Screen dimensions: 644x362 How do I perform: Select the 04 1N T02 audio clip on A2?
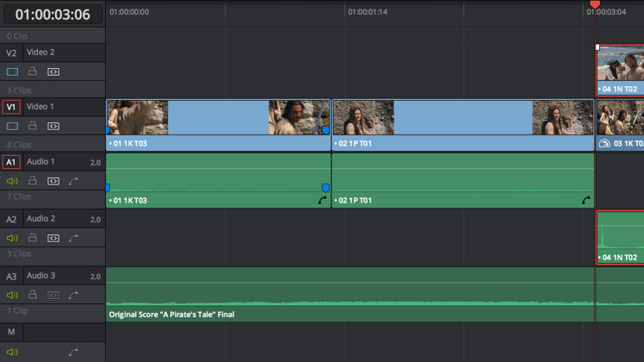pos(620,239)
